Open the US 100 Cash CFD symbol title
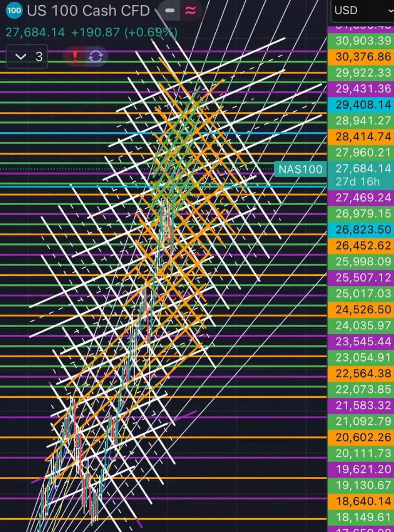 click(x=89, y=11)
